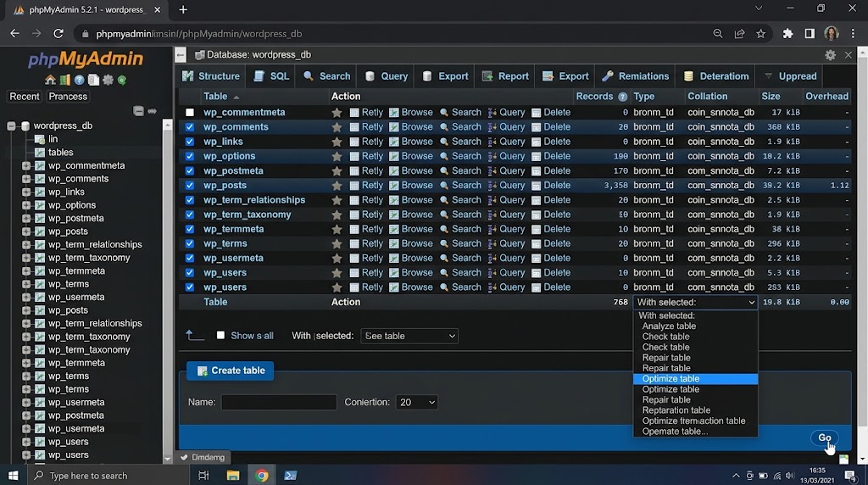This screenshot has height=485, width=868.
Task: Collapse the wordpress_db tree node
Action: click(x=11, y=125)
